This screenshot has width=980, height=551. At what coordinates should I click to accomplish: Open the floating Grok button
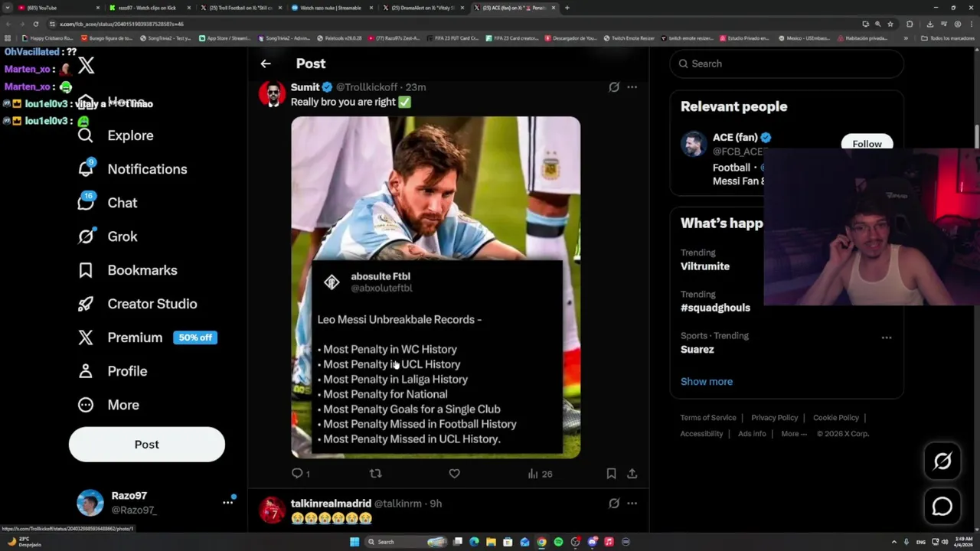point(942,461)
